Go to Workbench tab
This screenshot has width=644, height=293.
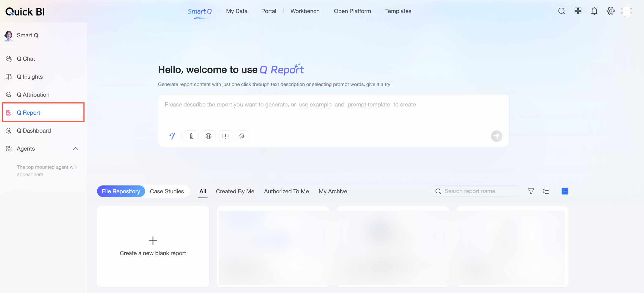tap(305, 11)
